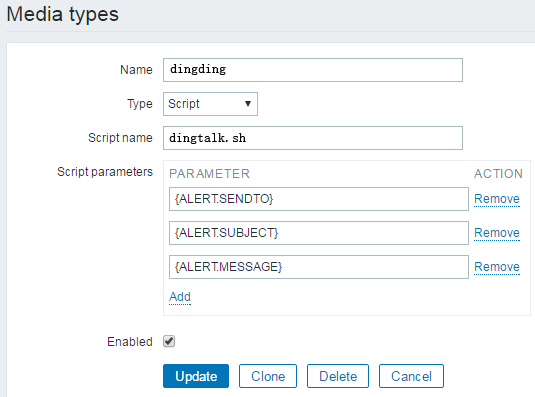Viewport: 535px width, 397px height.
Task: Remove the {ALERT.SUBJECT} parameter
Action: [497, 233]
